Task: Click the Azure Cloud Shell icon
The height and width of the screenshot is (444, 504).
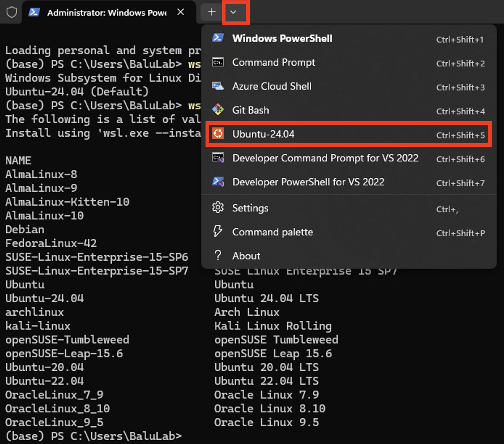Action: point(218,86)
